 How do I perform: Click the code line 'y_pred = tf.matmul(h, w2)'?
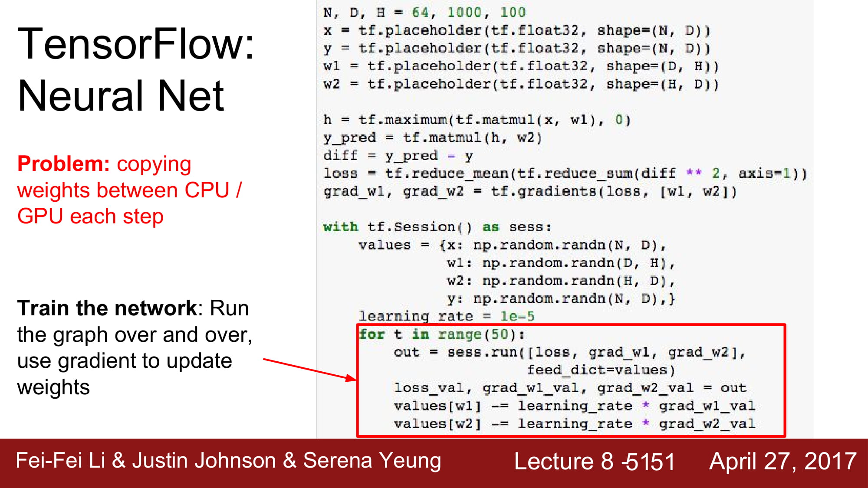coord(433,138)
